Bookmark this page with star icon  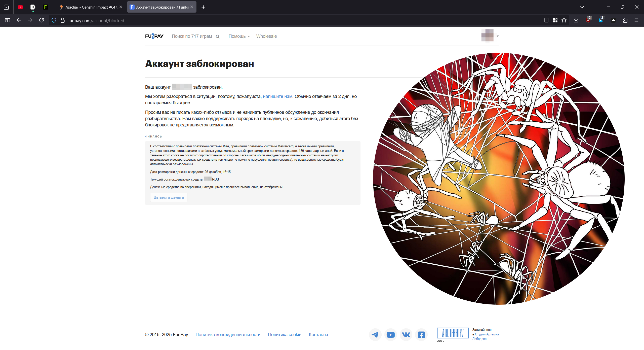(x=564, y=20)
